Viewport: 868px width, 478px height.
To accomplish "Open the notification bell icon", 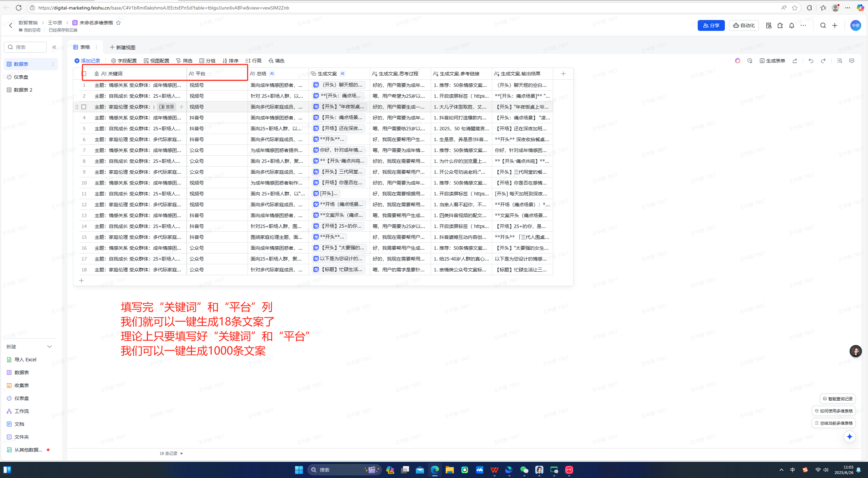I will click(791, 25).
